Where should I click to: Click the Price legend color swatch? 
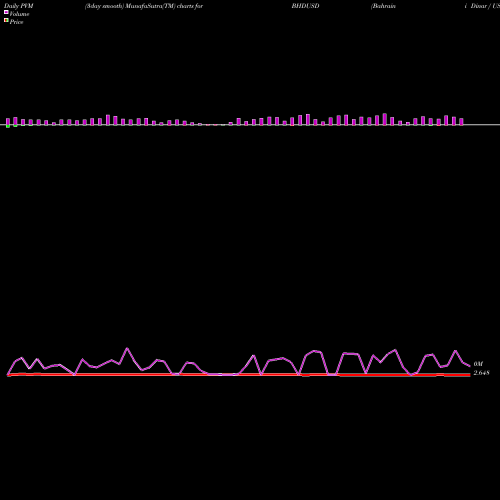6,20
